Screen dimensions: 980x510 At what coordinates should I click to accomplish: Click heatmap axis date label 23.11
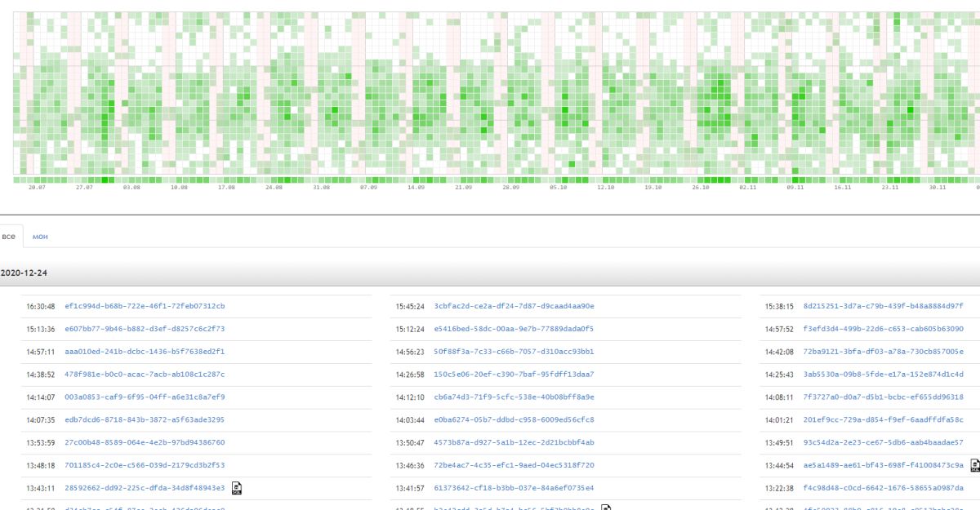pos(890,188)
